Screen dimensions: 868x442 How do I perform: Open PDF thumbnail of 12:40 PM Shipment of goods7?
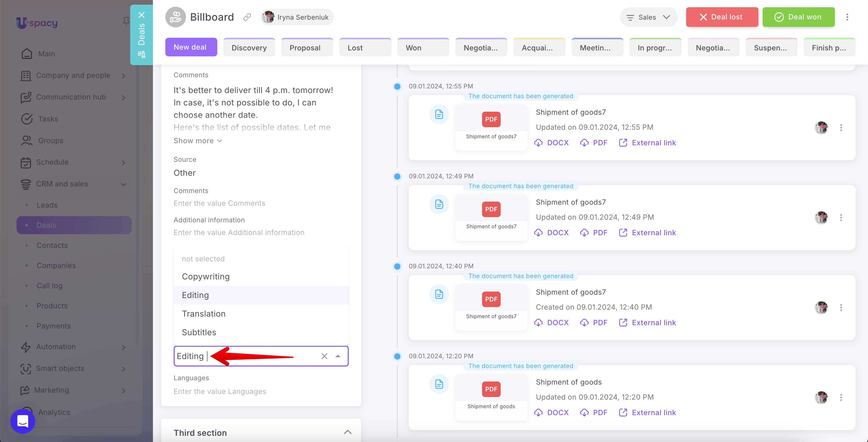click(491, 308)
